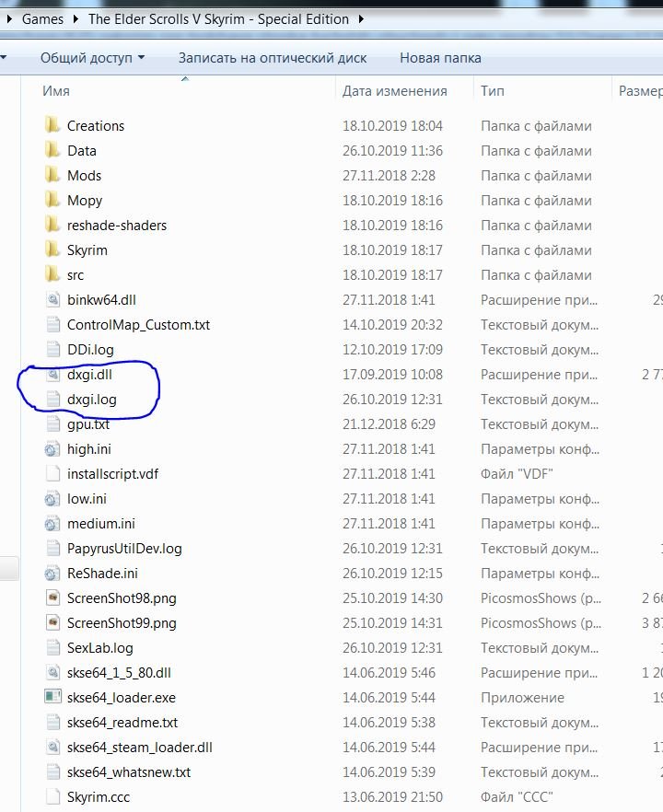Select the dxgi.log file name
The width and height of the screenshot is (663, 812).
point(91,400)
